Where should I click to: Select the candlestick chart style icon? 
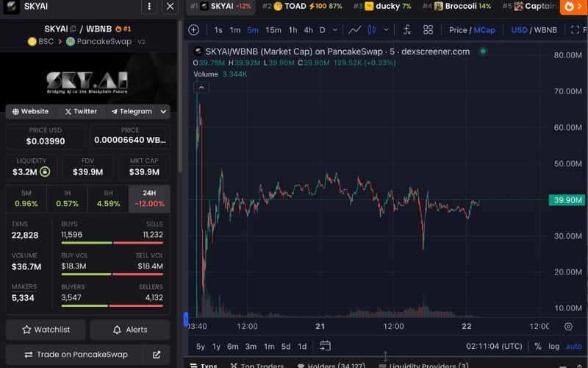372,30
